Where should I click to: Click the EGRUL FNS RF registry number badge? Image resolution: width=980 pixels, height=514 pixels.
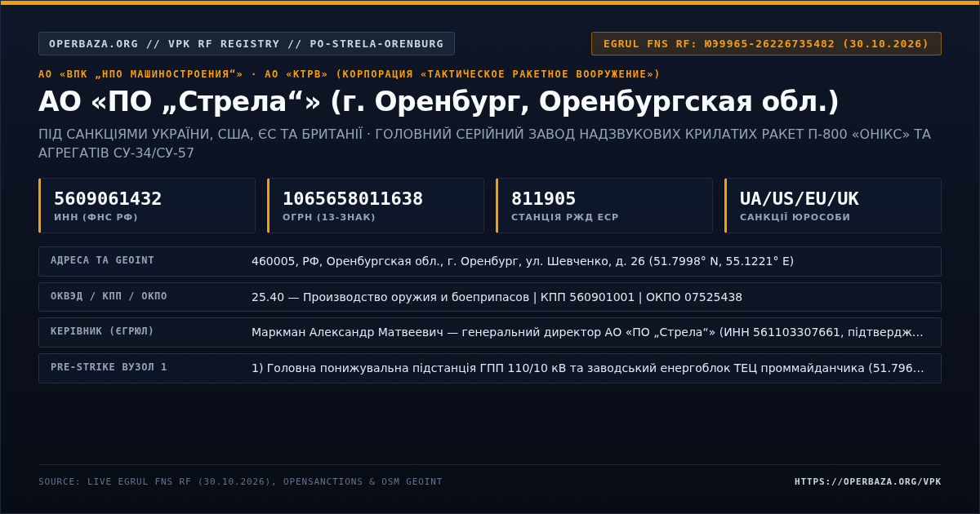click(766, 44)
